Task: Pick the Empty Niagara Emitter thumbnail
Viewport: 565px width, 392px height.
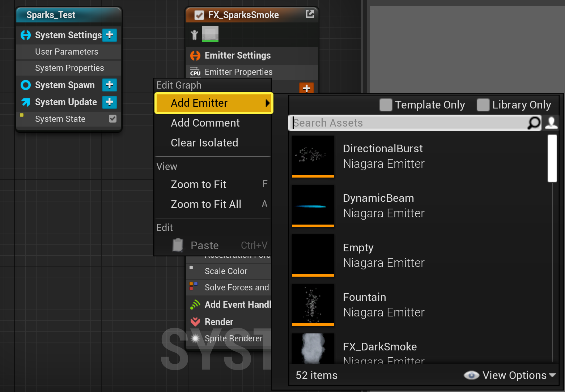Action: (313, 256)
